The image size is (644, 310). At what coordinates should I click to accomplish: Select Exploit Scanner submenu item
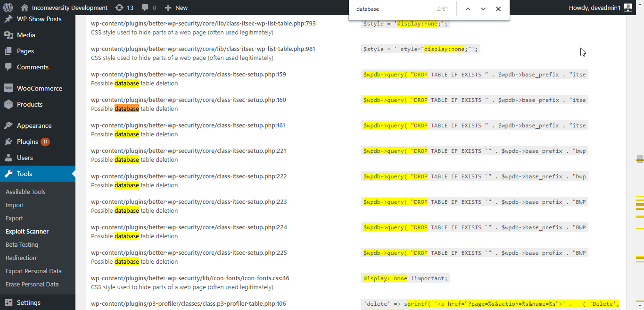(27, 231)
